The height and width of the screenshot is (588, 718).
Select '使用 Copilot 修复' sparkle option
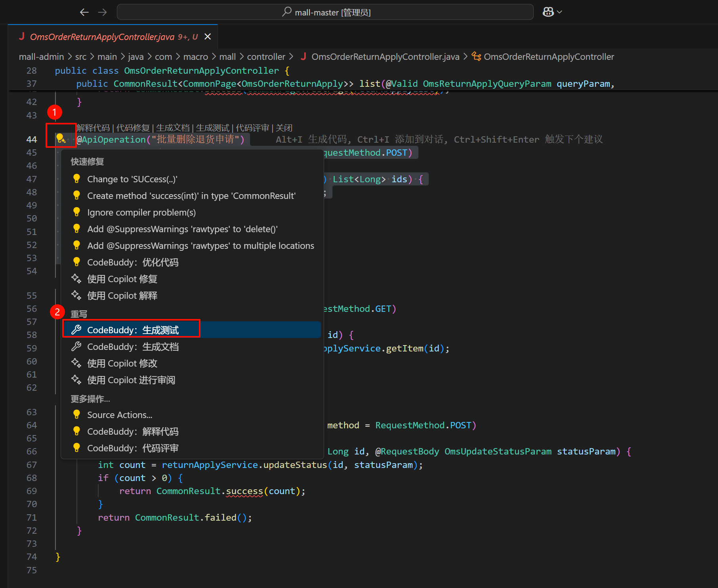(x=122, y=279)
